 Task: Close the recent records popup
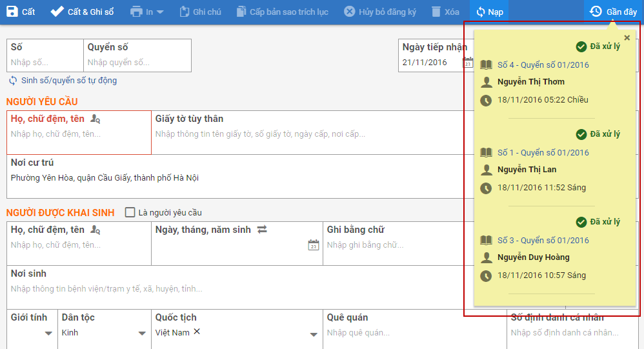pos(627,38)
